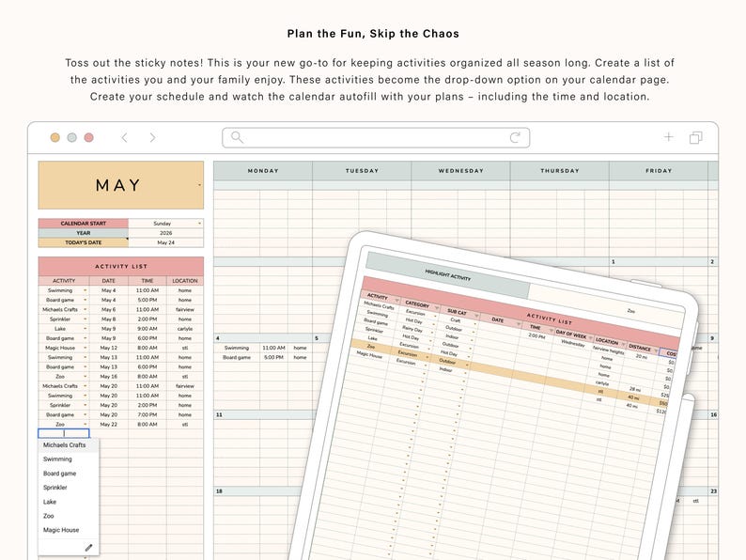Click the pencil edit icon in dropdown list

tap(88, 548)
